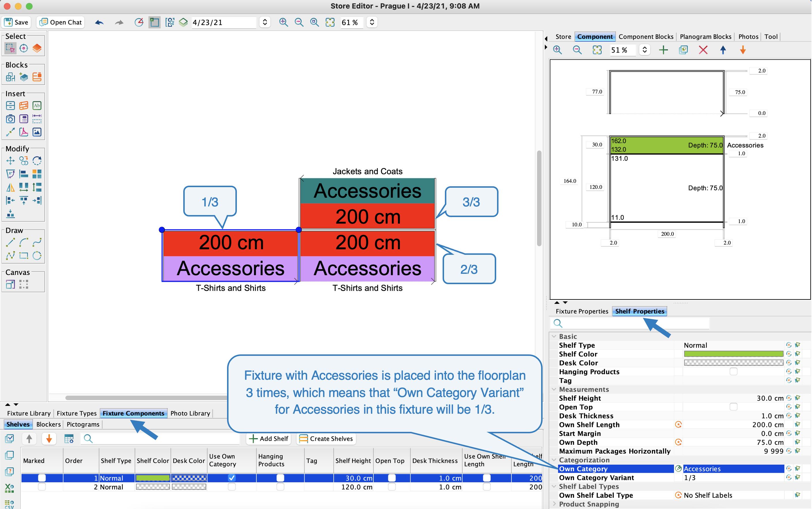This screenshot has height=509, width=812.
Task: Click the Add Shelf button
Action: coord(268,439)
